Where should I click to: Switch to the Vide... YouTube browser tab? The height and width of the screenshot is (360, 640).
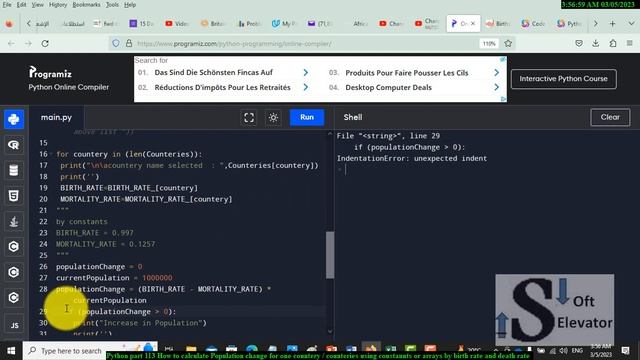pyautogui.click(x=176, y=24)
